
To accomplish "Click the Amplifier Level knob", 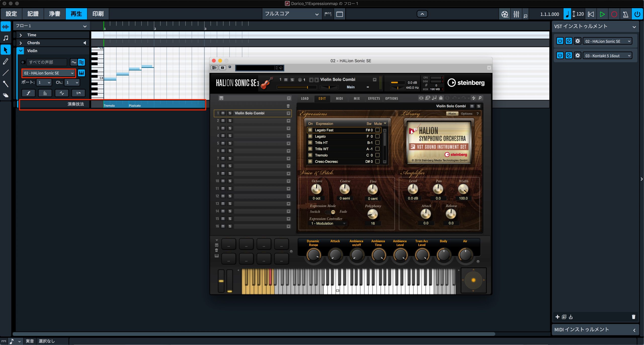I will (x=413, y=189).
